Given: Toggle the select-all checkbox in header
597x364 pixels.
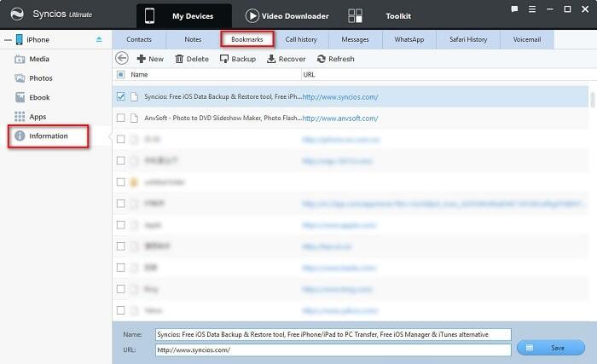Looking at the screenshot, I should 121,75.
